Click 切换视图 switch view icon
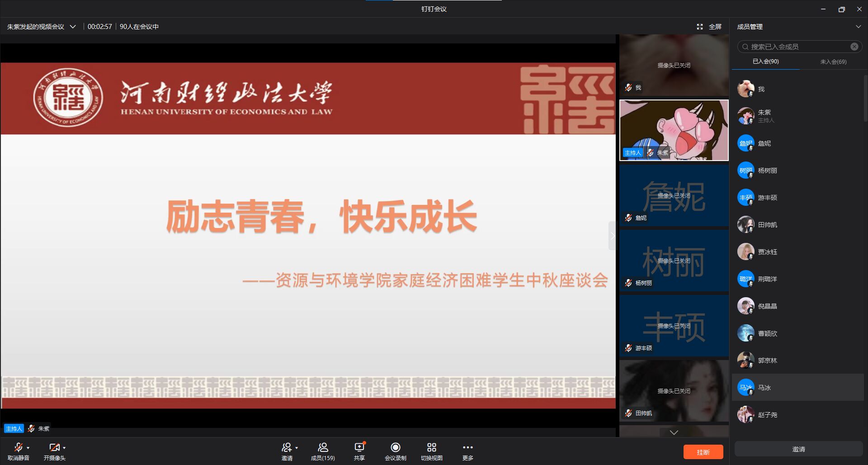868x465 pixels. click(432, 447)
